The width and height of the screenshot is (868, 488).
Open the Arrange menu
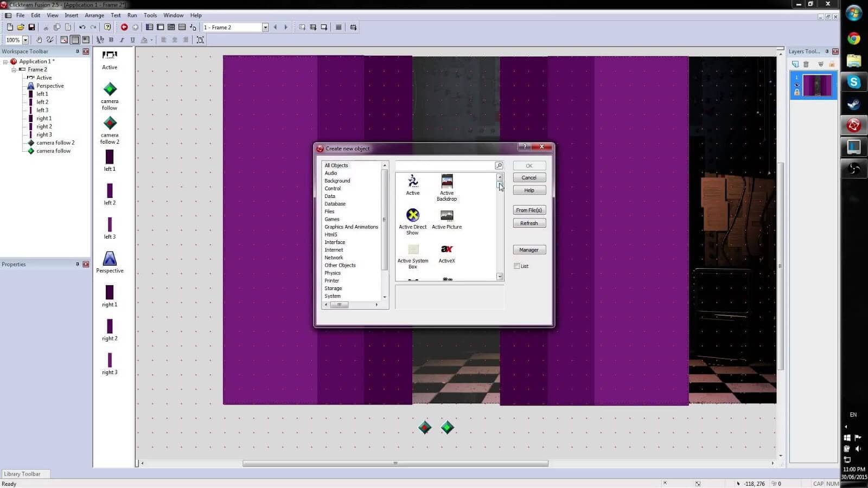[94, 15]
